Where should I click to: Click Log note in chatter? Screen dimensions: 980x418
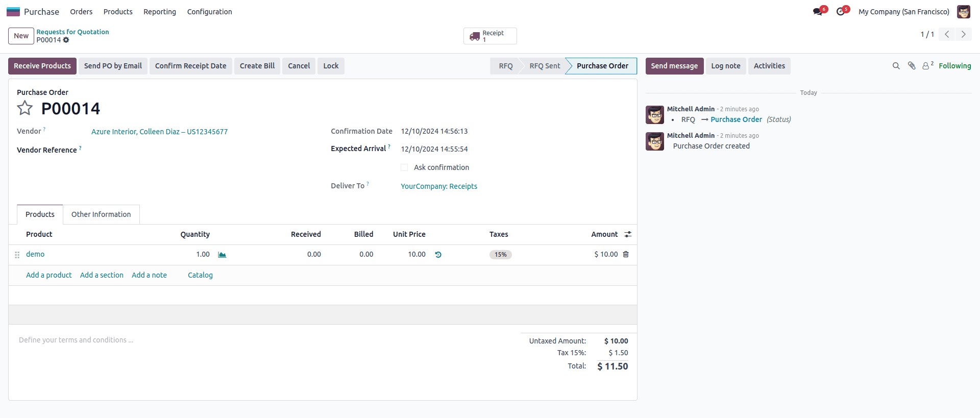point(725,66)
